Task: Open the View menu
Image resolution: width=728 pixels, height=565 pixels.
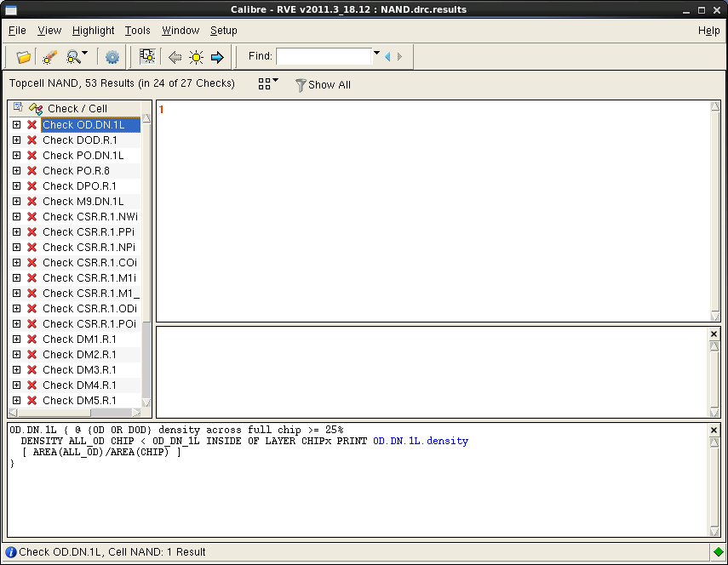Action: pos(49,31)
